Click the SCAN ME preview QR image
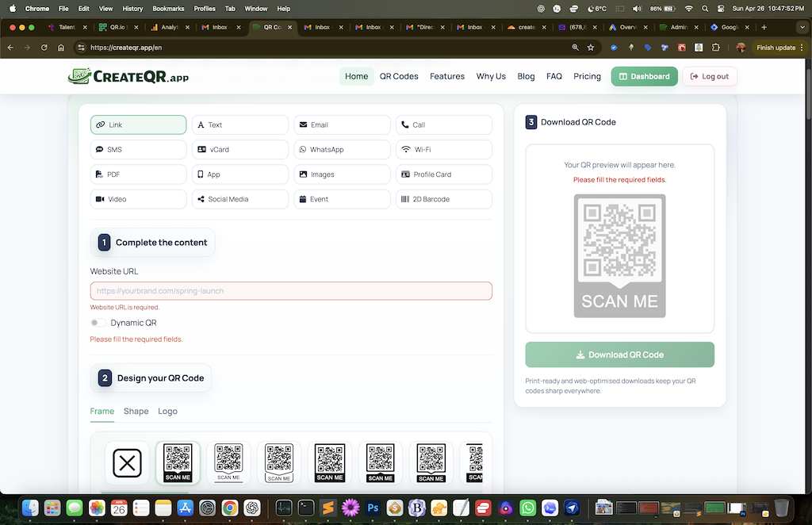The width and height of the screenshot is (812, 525). pyautogui.click(x=619, y=256)
